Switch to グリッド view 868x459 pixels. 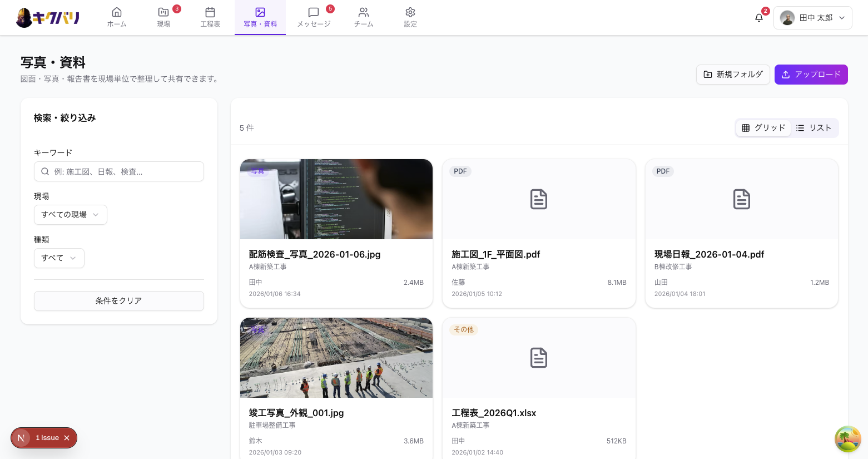click(x=763, y=128)
